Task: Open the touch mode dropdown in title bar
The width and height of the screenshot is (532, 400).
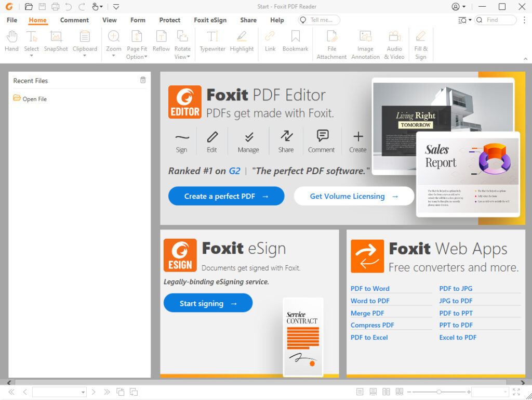Action: tap(101, 7)
